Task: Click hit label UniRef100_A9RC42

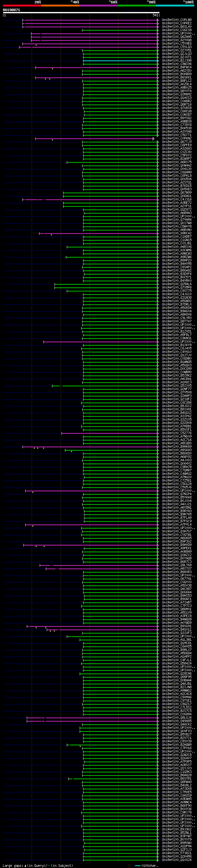Action: (x=176, y=233)
